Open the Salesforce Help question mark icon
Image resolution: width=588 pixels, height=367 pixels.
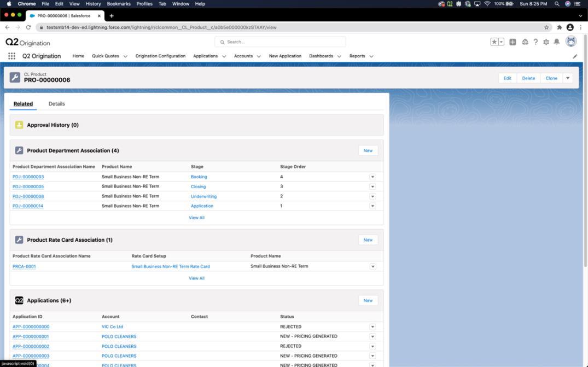[535, 42]
